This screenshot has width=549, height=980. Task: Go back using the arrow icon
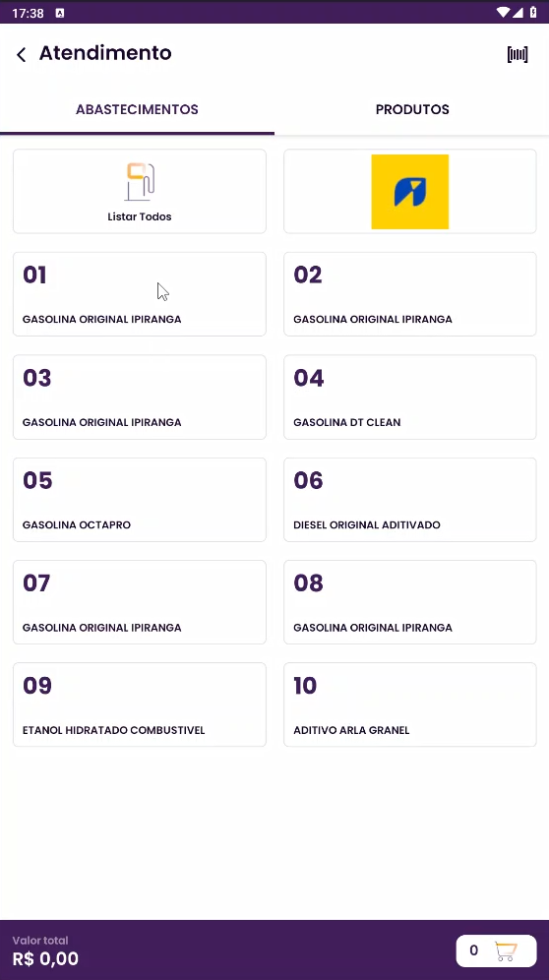click(22, 54)
